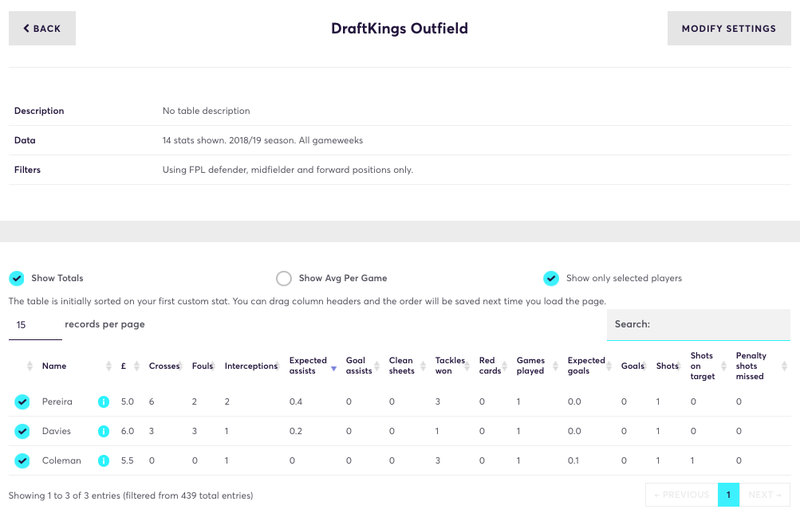Sort by Clean sheets column
This screenshot has width=800, height=517.
click(402, 365)
